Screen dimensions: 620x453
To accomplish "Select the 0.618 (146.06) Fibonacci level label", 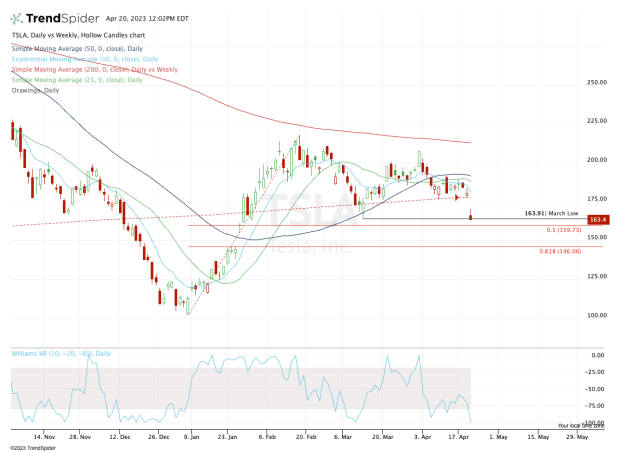I will coord(560,250).
